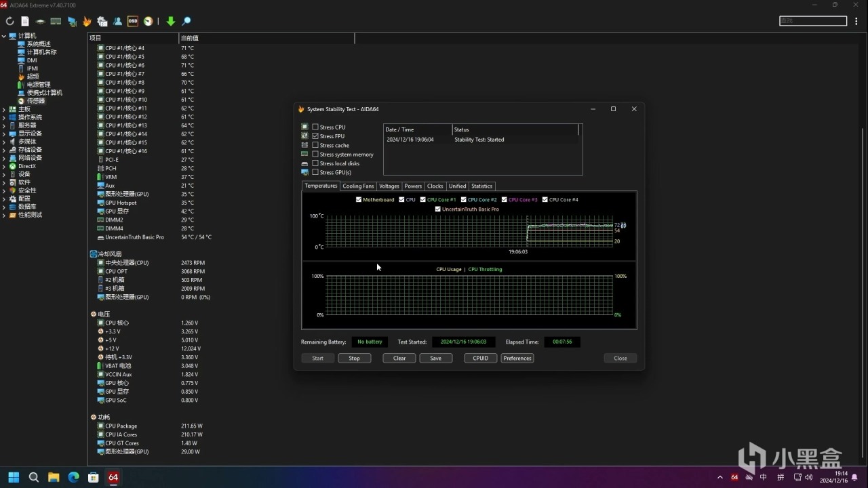
Task: Enable the Stress CPU checkbox
Action: click(x=315, y=127)
